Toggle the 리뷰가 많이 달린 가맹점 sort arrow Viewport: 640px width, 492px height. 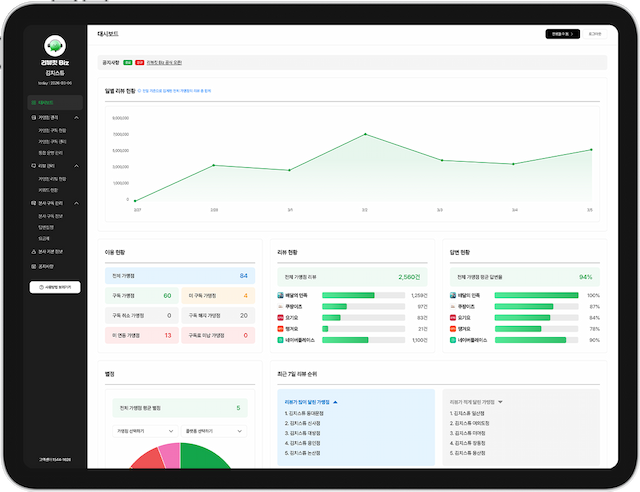(x=336, y=402)
